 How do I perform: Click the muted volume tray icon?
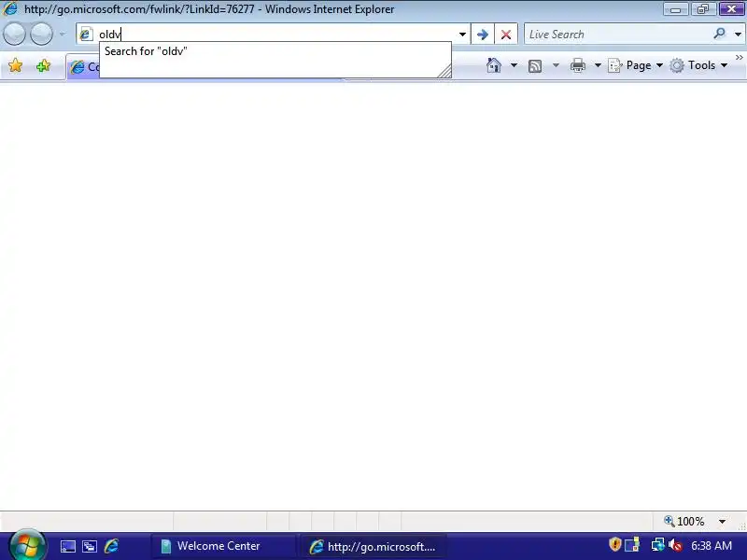675,544
